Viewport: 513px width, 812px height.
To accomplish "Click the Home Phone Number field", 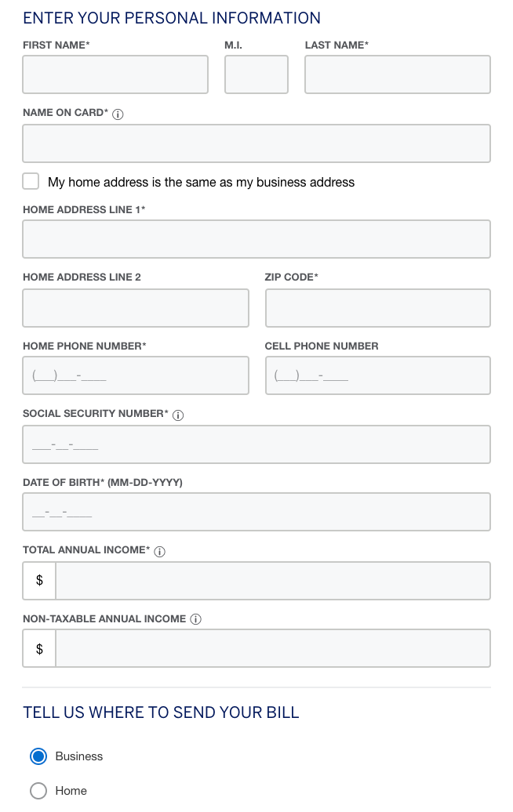I will click(x=135, y=375).
